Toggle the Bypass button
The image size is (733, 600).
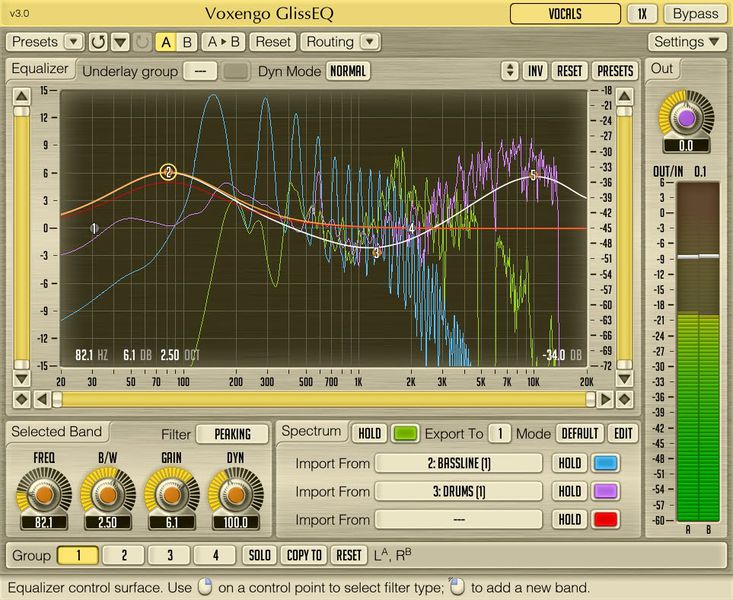click(x=695, y=14)
